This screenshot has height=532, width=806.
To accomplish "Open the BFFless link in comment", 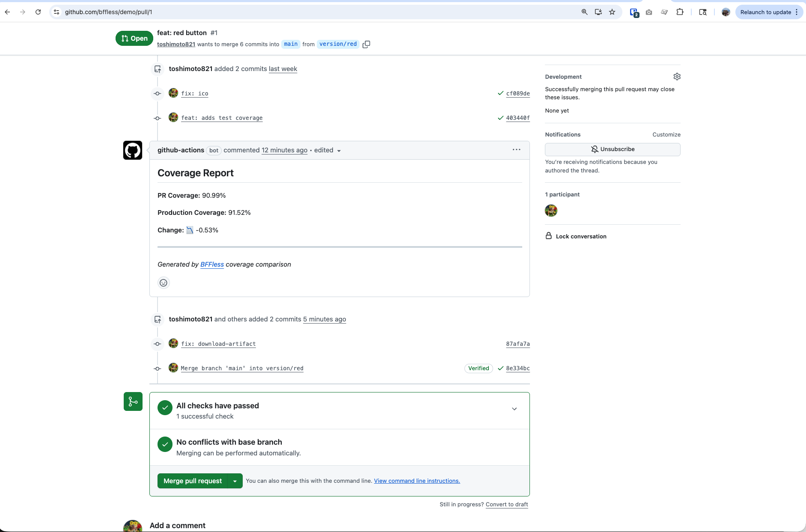I will [212, 265].
